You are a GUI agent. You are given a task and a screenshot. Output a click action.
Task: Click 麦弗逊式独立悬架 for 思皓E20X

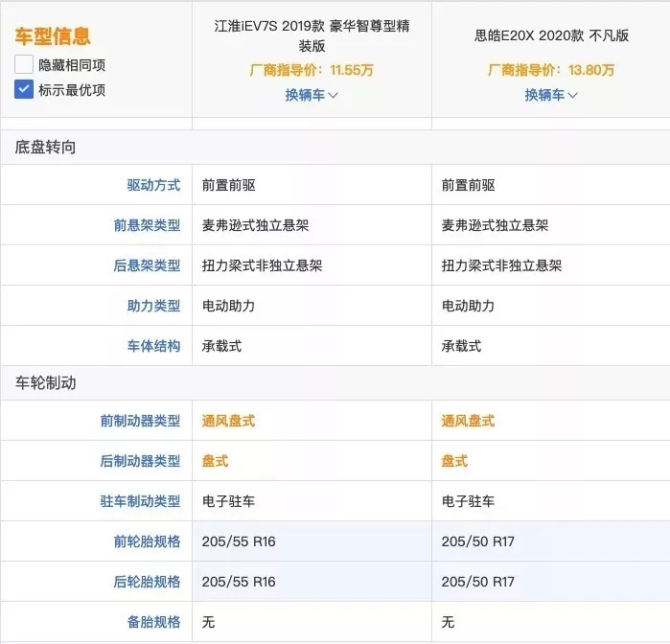pyautogui.click(x=495, y=225)
